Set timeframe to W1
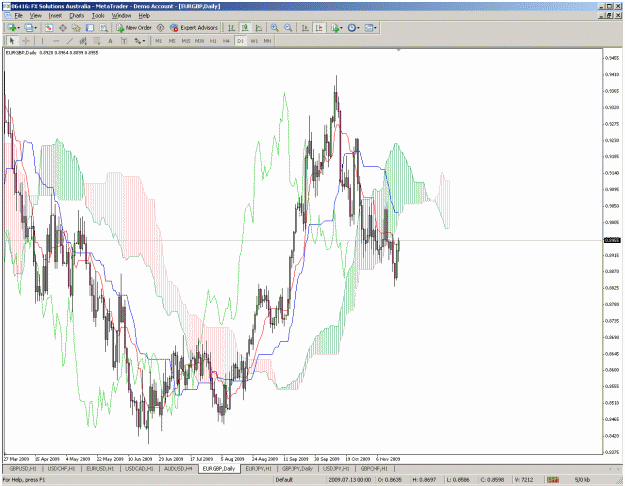The height and width of the screenshot is (486, 625). click(x=254, y=41)
